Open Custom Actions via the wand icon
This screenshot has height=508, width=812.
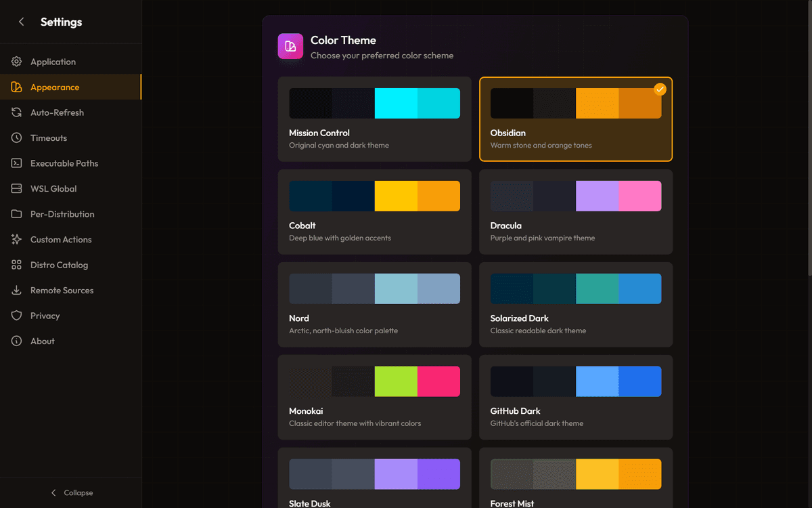(17, 239)
